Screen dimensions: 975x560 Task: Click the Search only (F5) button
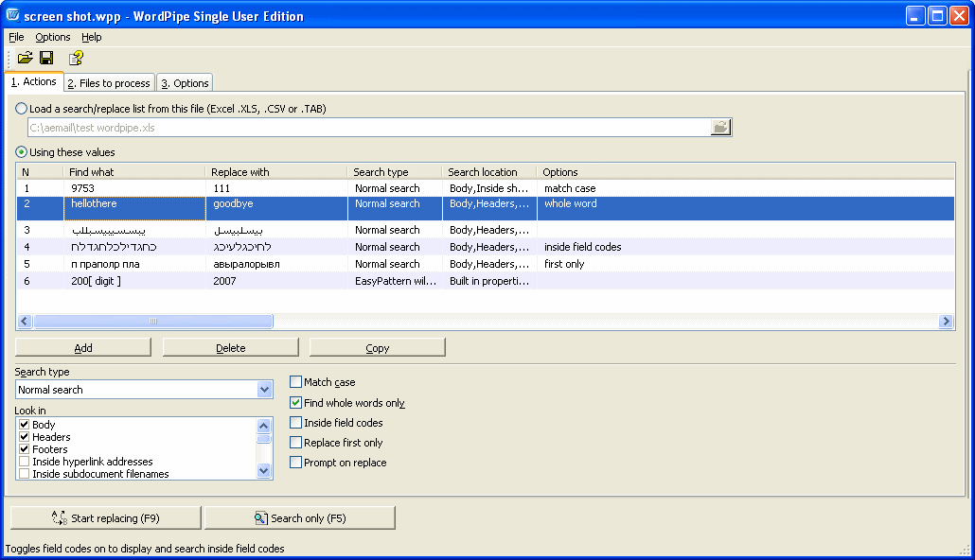click(x=299, y=518)
